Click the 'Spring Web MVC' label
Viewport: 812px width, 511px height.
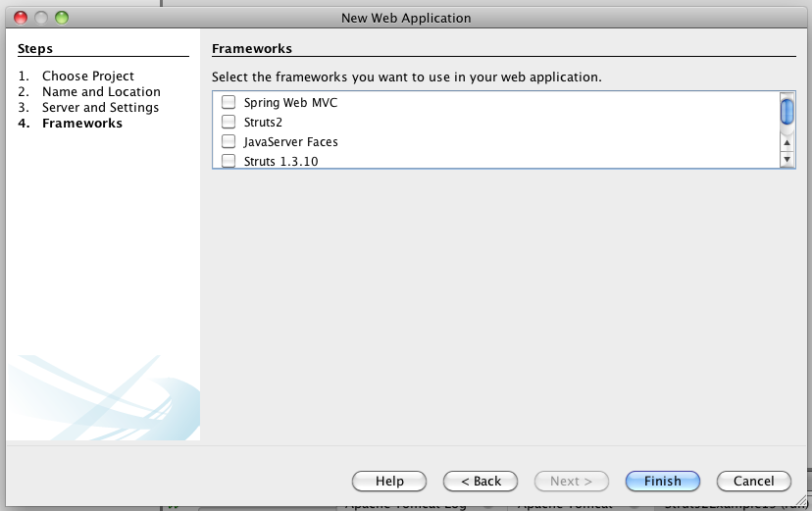290,103
